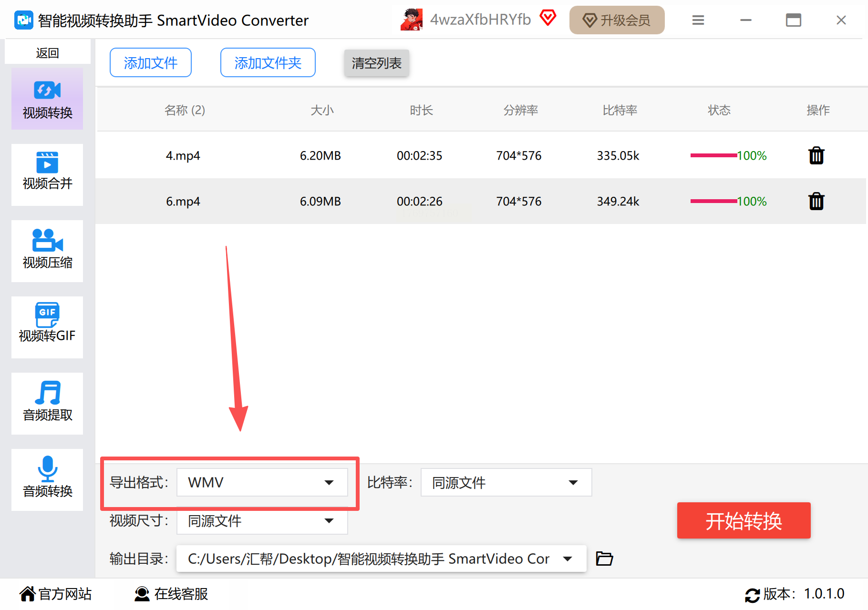Click the 比特率 column header in table
Screen dimensions: 868x610
point(620,110)
